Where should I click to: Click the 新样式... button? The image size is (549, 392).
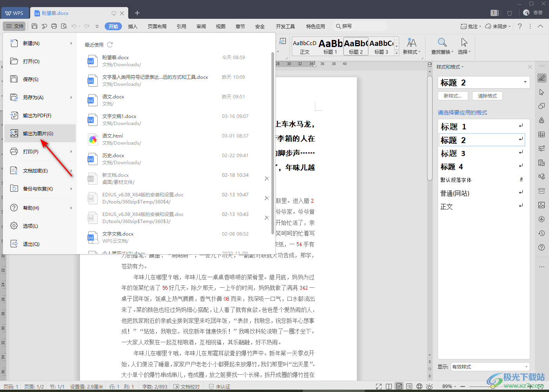pyautogui.click(x=453, y=96)
